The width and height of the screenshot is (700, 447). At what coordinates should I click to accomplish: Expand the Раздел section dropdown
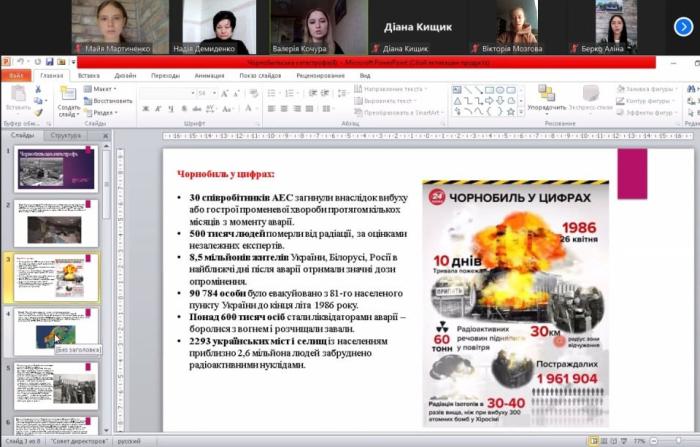(x=102, y=112)
